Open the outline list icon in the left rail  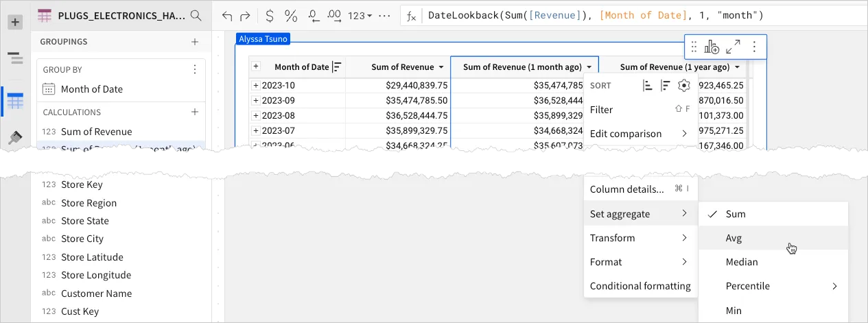[x=15, y=58]
